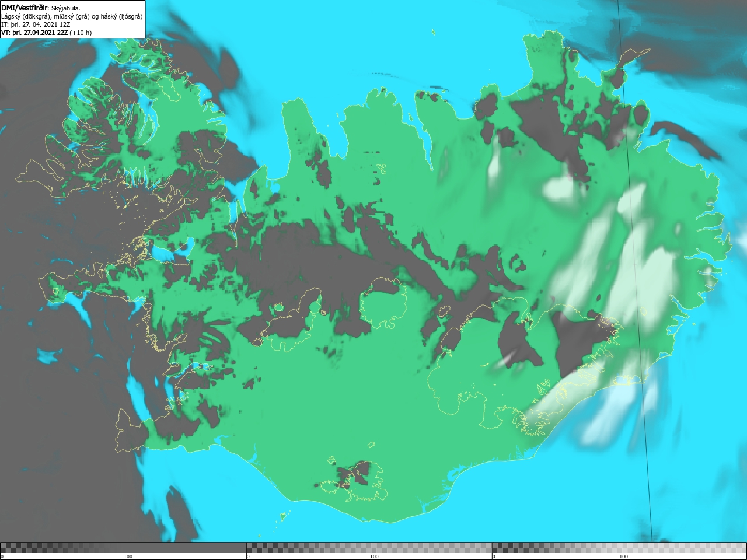Image resolution: width=747 pixels, height=560 pixels.
Task: Click the '100' label under the medium gray scale bar
Action: (x=374, y=556)
